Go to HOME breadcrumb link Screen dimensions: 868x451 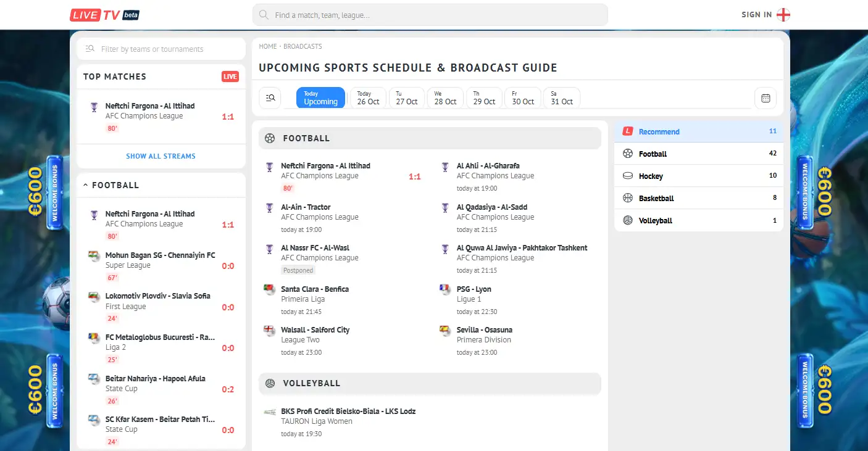(x=268, y=46)
